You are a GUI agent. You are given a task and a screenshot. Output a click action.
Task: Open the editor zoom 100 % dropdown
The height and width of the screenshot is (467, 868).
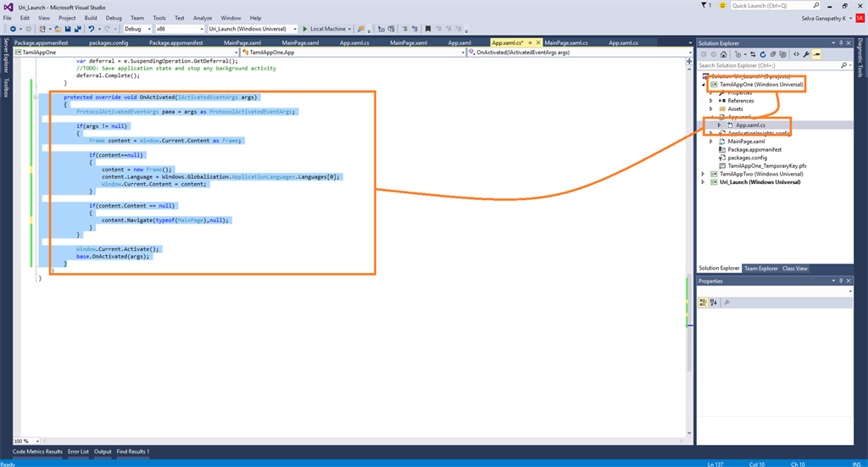[37, 441]
